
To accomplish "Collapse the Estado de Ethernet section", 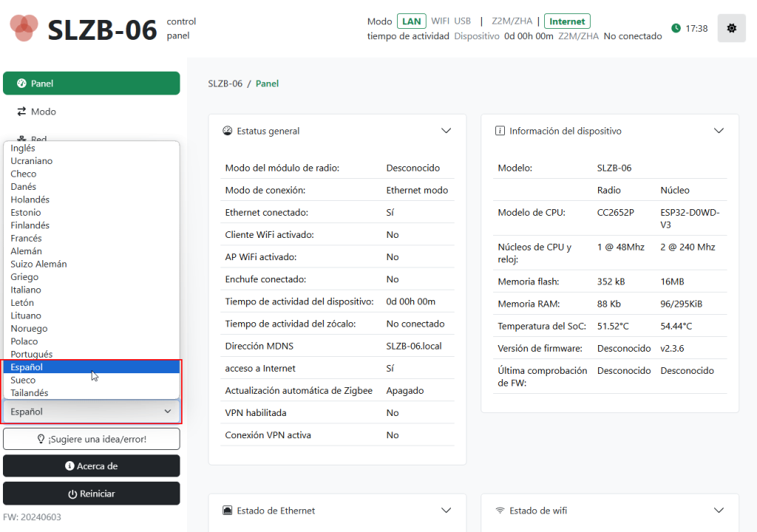I will coord(446,511).
